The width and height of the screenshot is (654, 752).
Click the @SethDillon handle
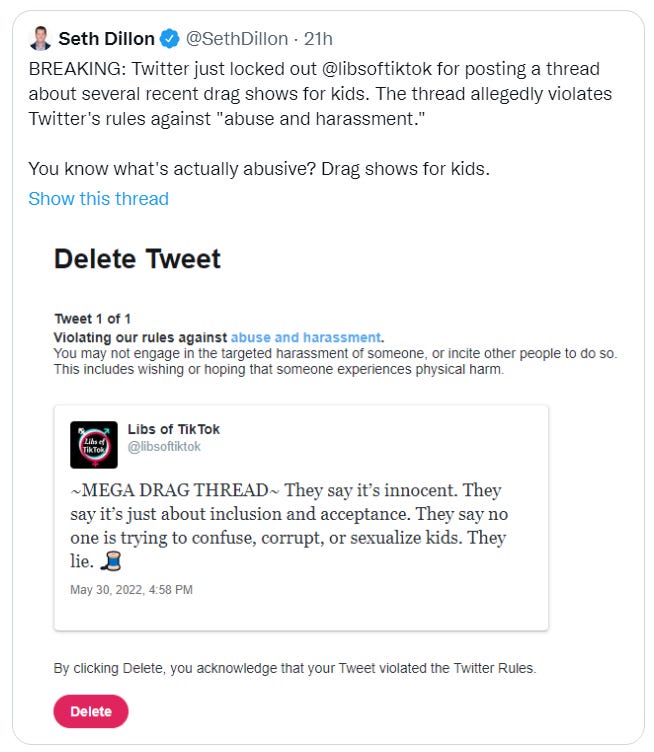pos(237,38)
